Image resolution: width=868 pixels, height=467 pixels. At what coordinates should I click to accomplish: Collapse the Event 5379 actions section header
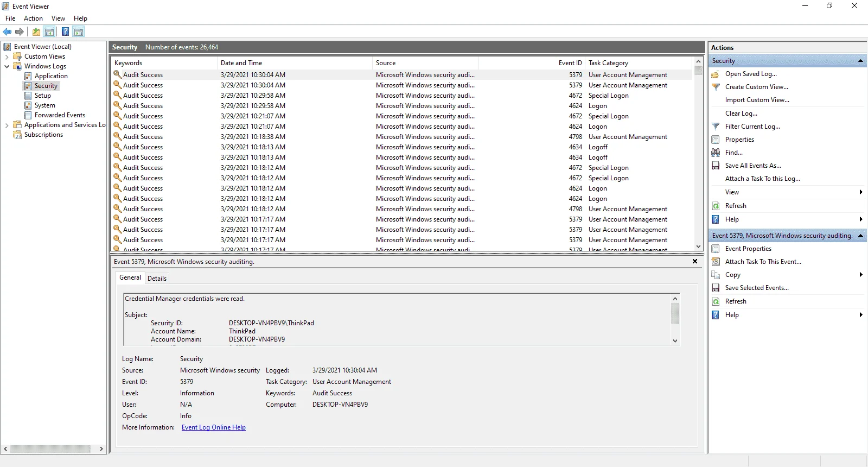click(x=860, y=236)
